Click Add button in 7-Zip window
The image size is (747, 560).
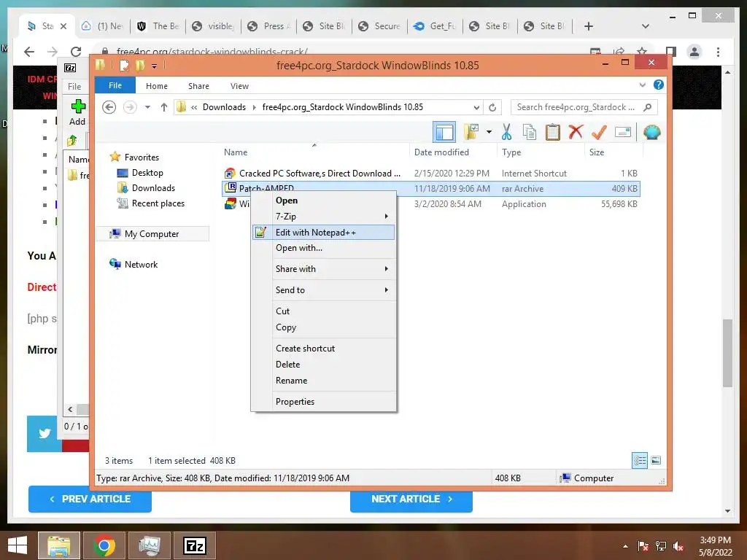(77, 112)
